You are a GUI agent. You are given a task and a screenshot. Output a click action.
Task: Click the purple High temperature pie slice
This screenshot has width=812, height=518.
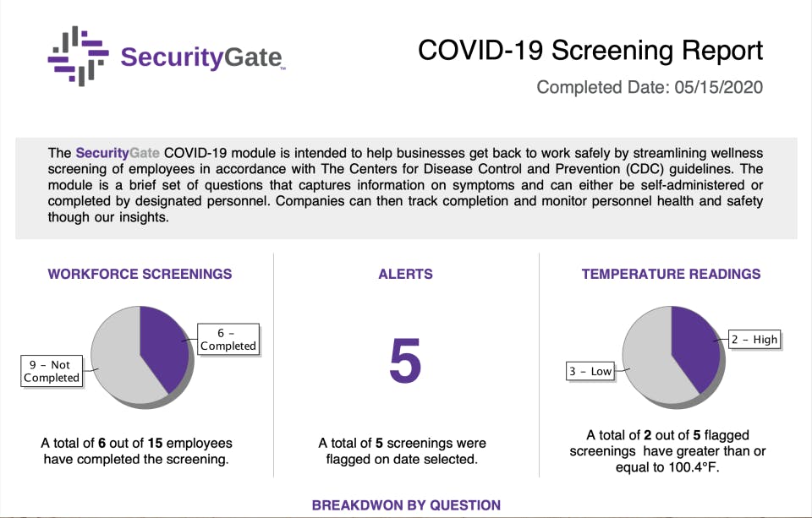tap(695, 345)
